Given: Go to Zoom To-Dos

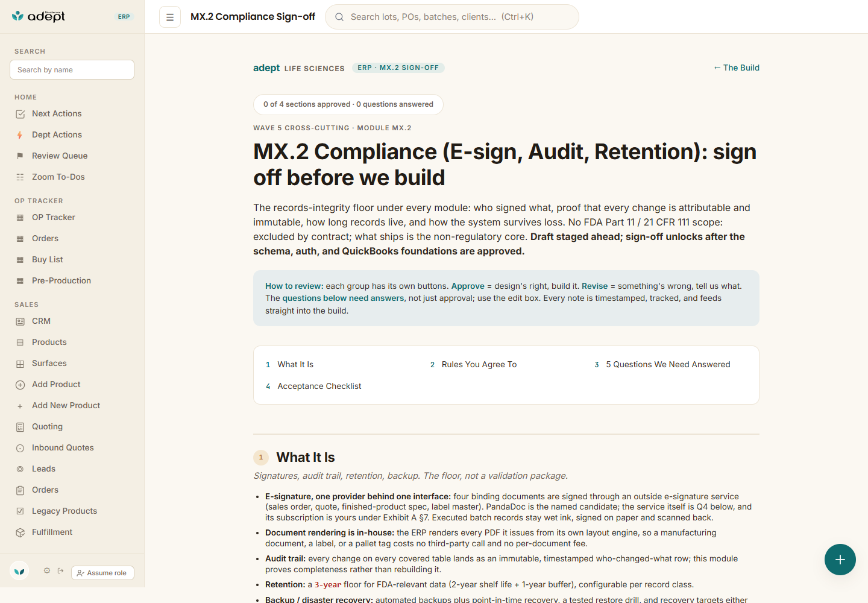Looking at the screenshot, I should (72, 177).
